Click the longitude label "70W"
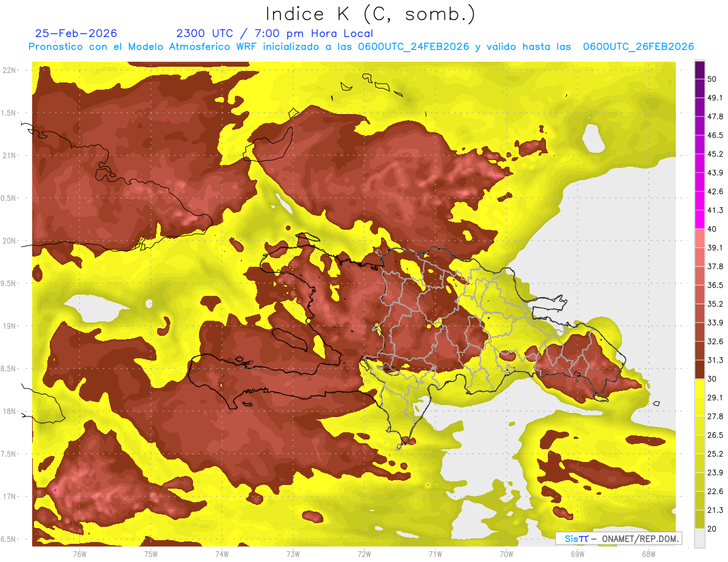 (506, 554)
